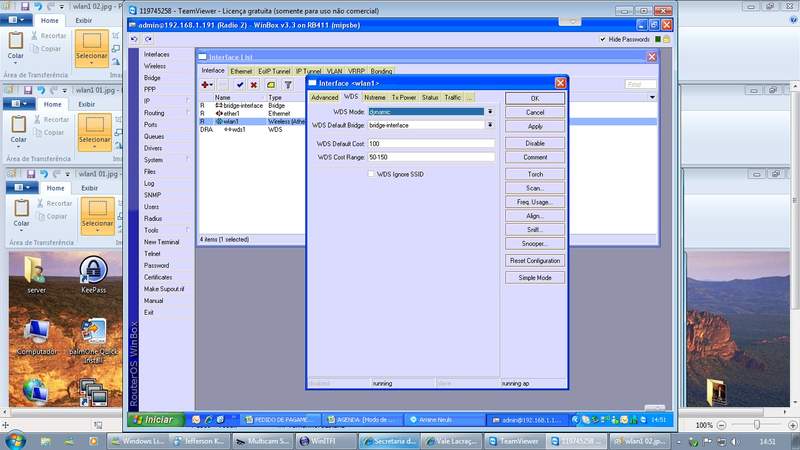Viewport: 800px width, 450px height.
Task: Click the zoom out minus icon in Paint status bar
Action: 721,425
